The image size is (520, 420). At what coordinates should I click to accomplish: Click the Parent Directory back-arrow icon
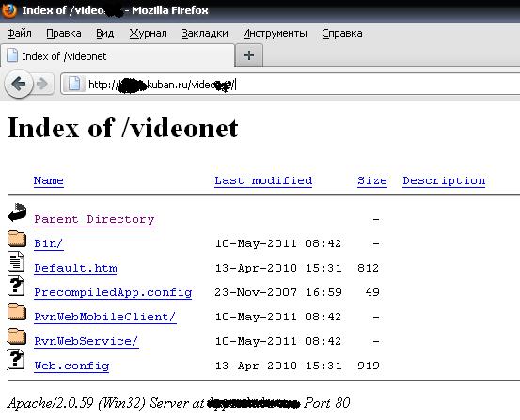tap(17, 212)
